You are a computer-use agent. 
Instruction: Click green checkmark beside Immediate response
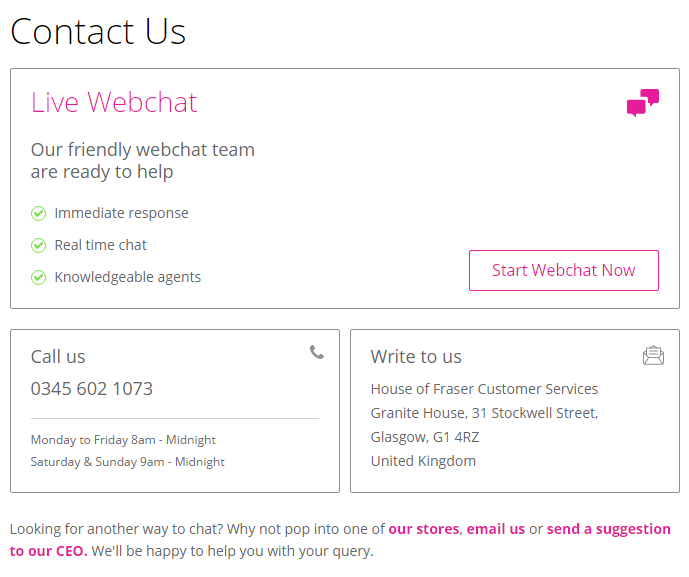click(x=39, y=213)
